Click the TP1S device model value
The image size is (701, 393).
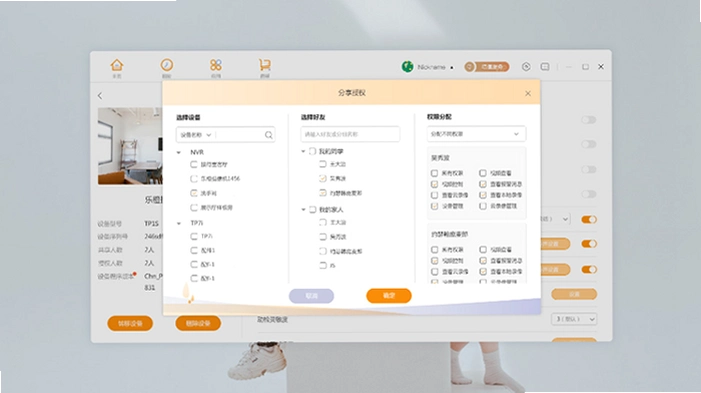[x=151, y=224]
